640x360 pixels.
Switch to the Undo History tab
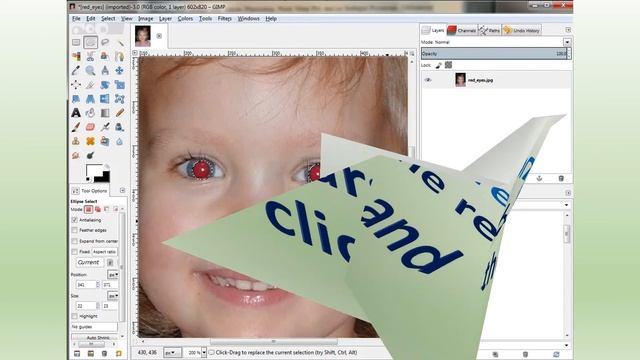click(x=522, y=30)
